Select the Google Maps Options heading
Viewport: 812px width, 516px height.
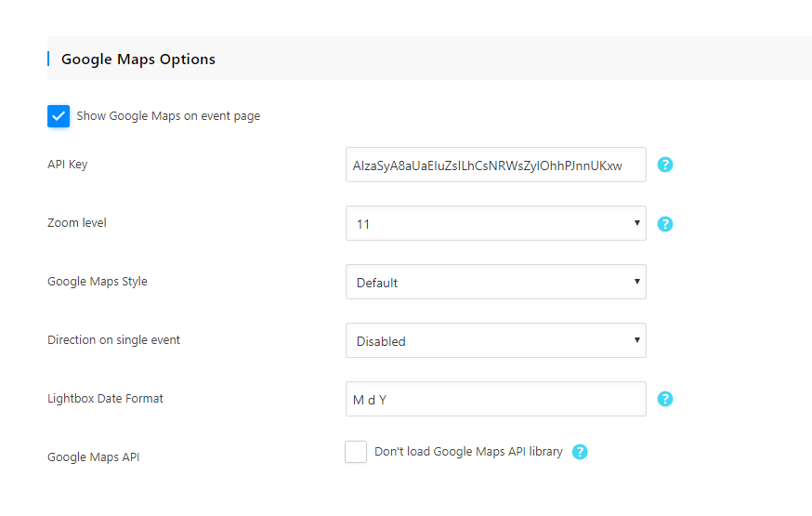138,60
